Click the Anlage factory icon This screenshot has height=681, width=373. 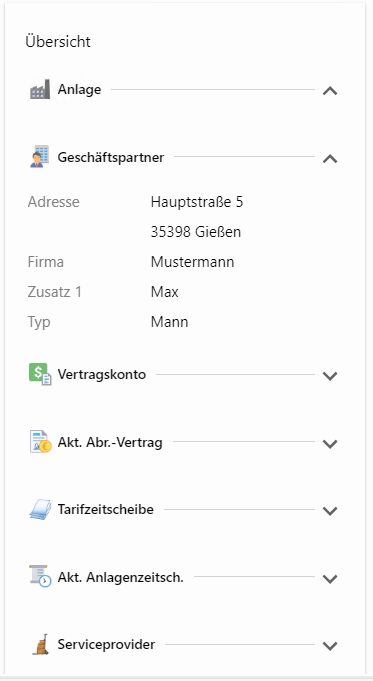pos(40,89)
